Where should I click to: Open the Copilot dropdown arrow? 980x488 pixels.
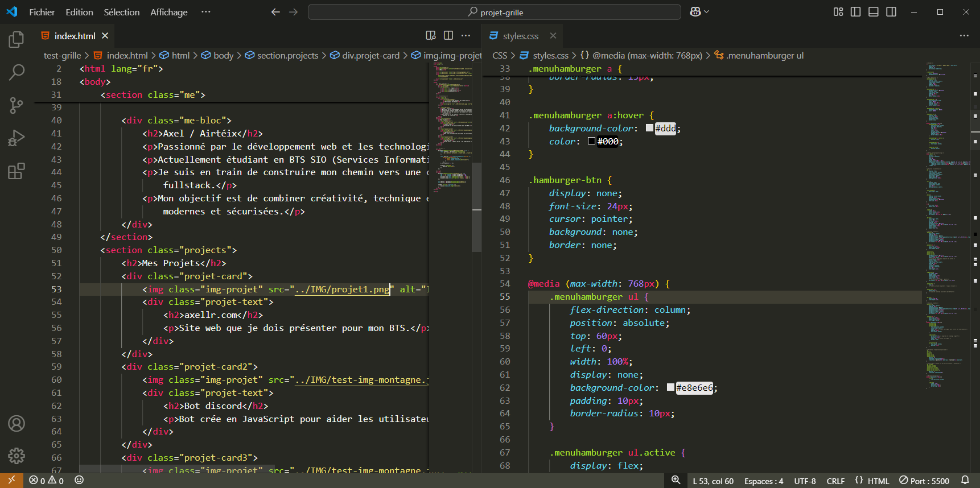[x=707, y=12]
